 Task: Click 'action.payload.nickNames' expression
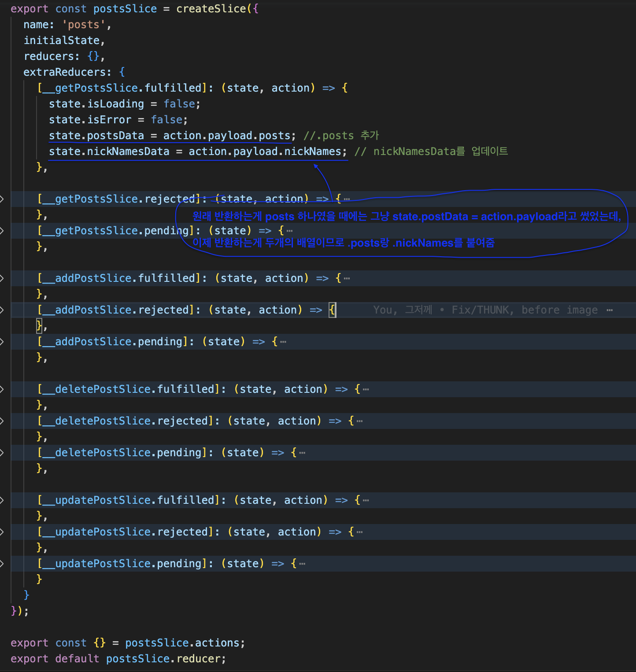click(265, 151)
